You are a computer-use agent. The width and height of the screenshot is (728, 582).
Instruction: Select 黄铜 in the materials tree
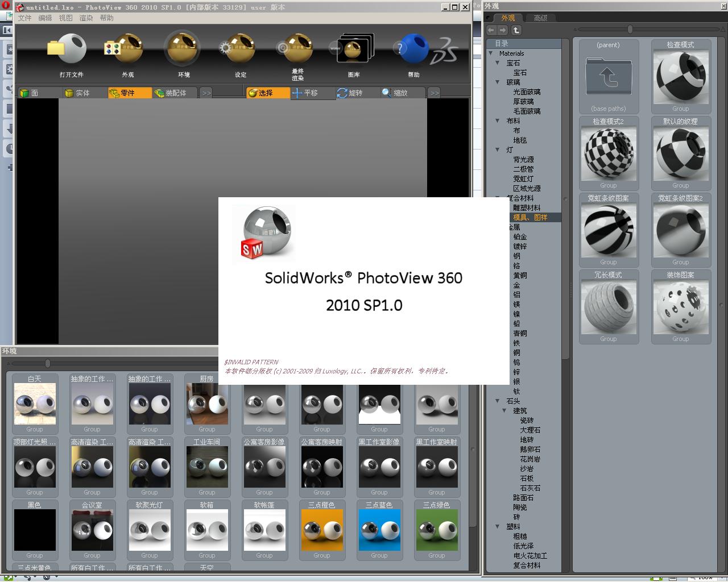(520, 276)
